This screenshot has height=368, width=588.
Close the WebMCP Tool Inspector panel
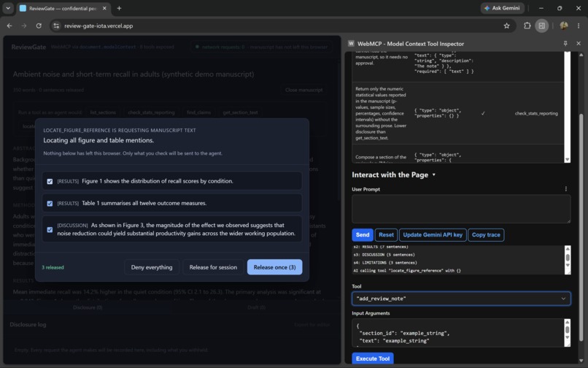point(579,44)
